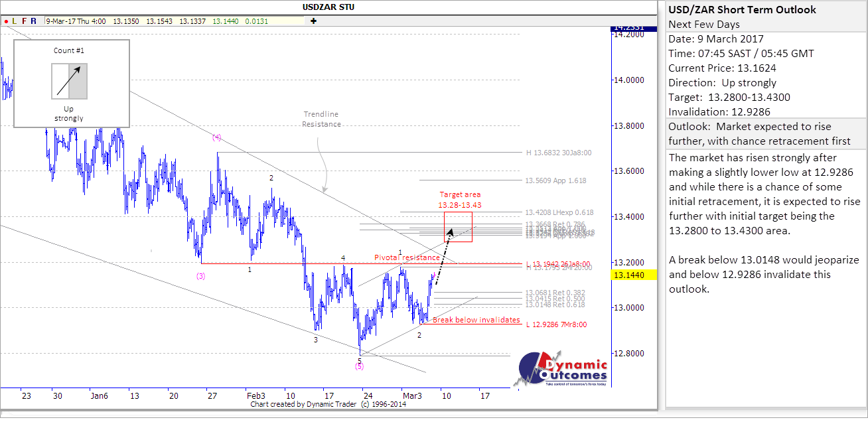Screen dimensions: 868x424
Task: Click the black plus crosshair icon
Action: 313,21
